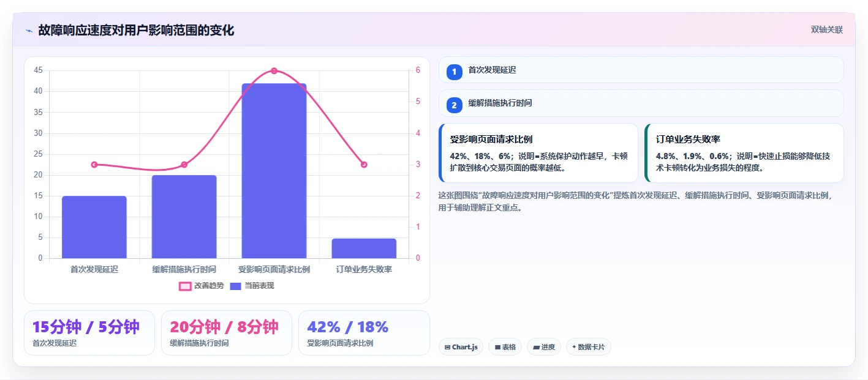868x380 pixels.
Task: Click the title 故障响应速度对用户影响范围的变化
Action: 136,30
